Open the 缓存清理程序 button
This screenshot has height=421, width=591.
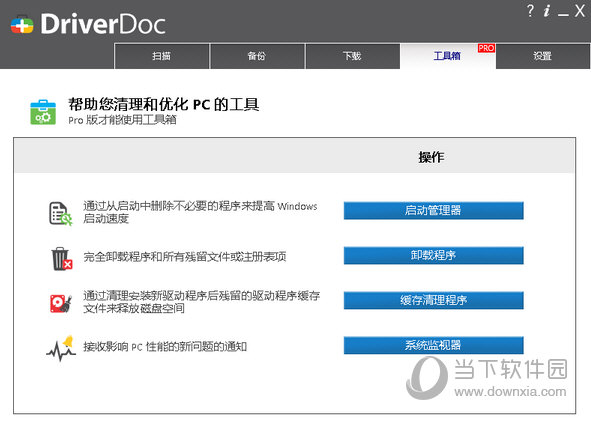click(433, 300)
